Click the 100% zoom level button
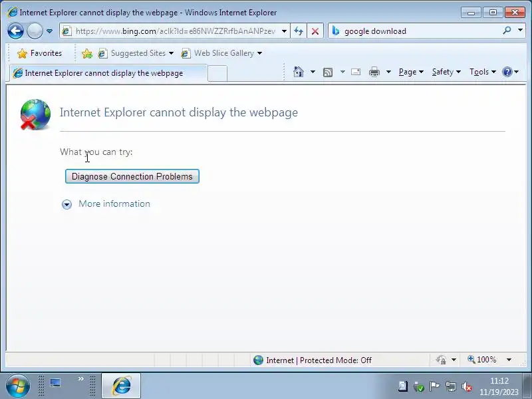 point(481,360)
